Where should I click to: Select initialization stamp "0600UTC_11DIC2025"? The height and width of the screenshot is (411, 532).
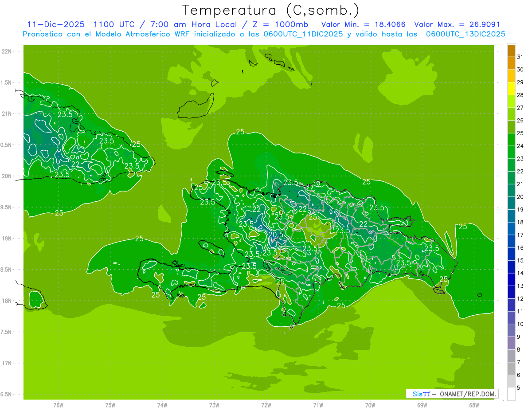[302, 34]
